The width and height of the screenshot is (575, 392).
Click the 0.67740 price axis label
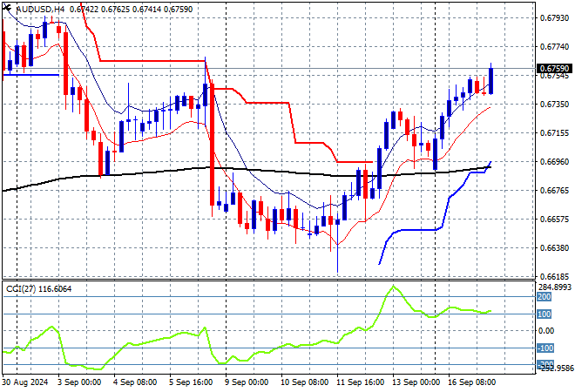point(554,47)
